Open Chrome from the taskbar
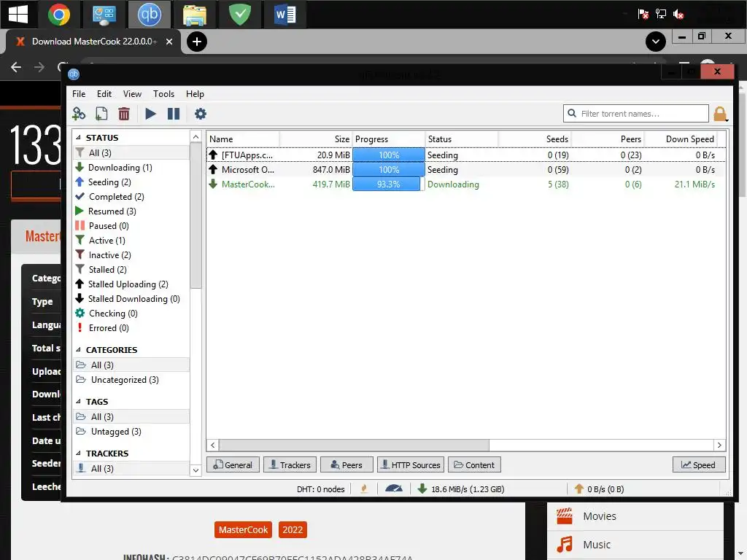Image resolution: width=747 pixels, height=560 pixels. (59, 15)
